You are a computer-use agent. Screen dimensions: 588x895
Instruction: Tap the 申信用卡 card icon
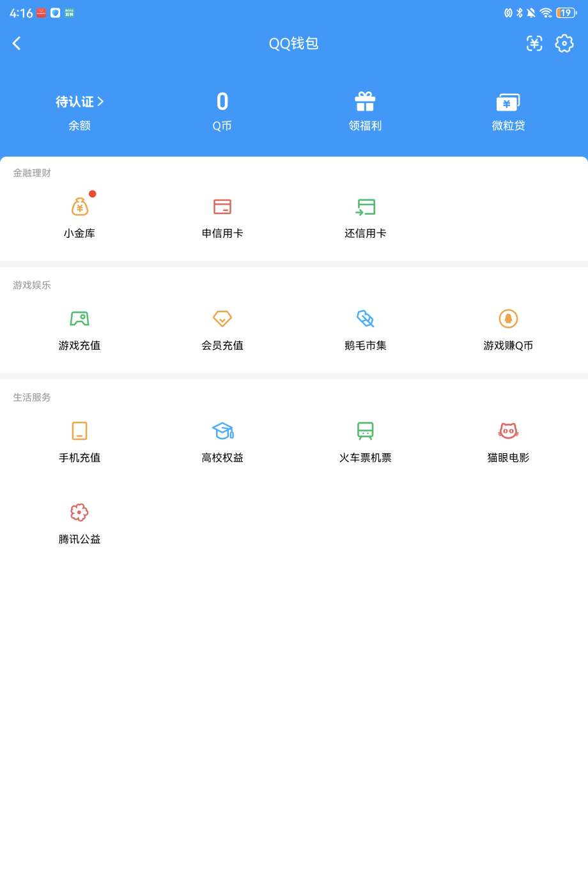[222, 207]
